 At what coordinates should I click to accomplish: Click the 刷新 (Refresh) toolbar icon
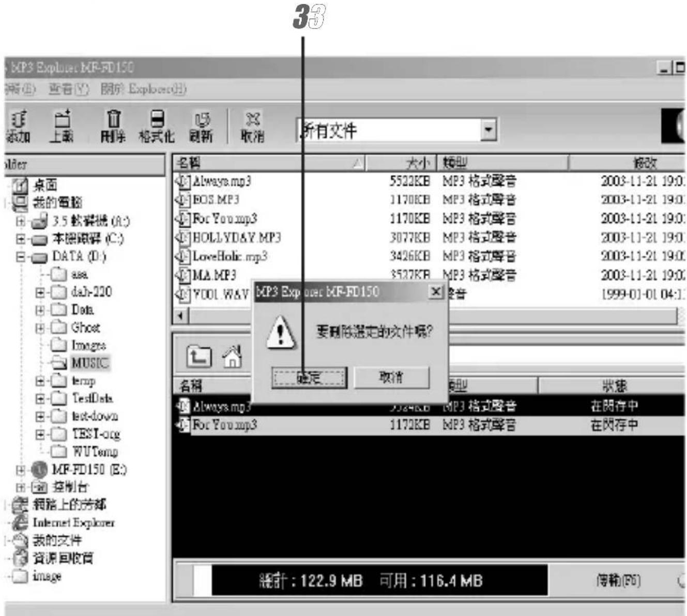[201, 127]
